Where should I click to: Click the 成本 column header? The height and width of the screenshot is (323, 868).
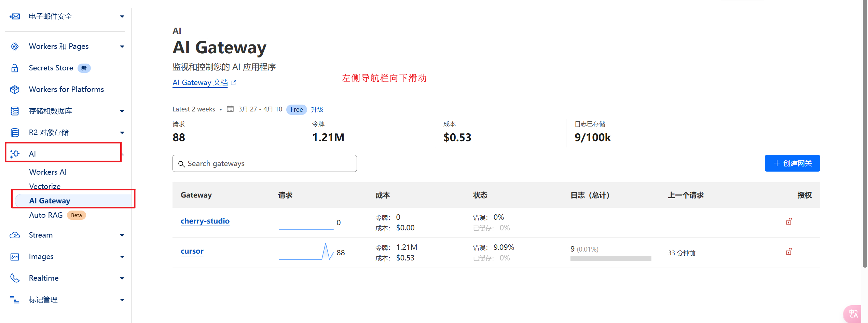383,195
